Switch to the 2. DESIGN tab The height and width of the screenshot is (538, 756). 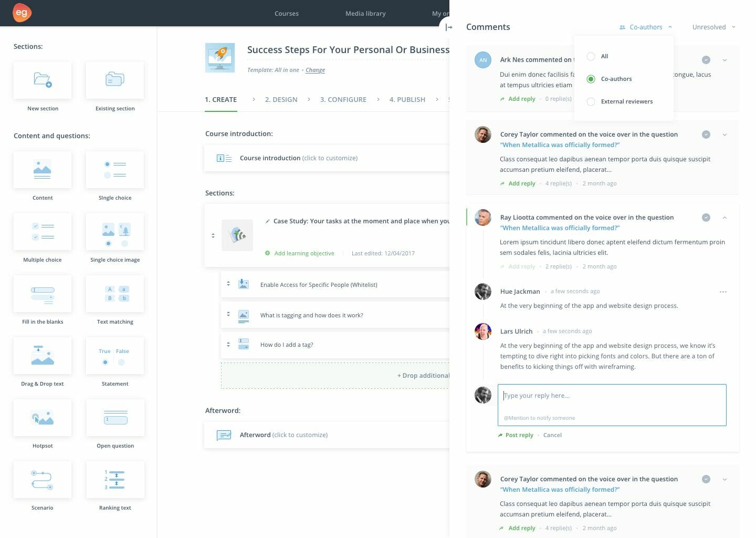point(281,99)
